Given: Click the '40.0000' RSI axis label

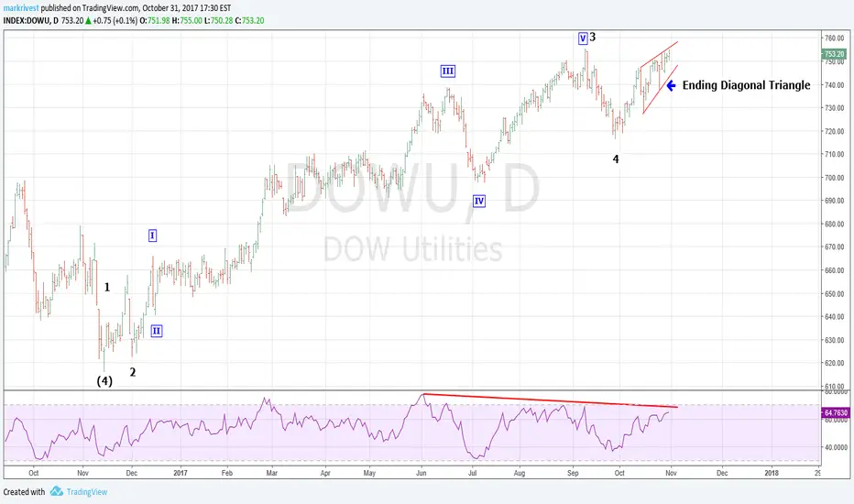Looking at the screenshot, I should [836, 447].
